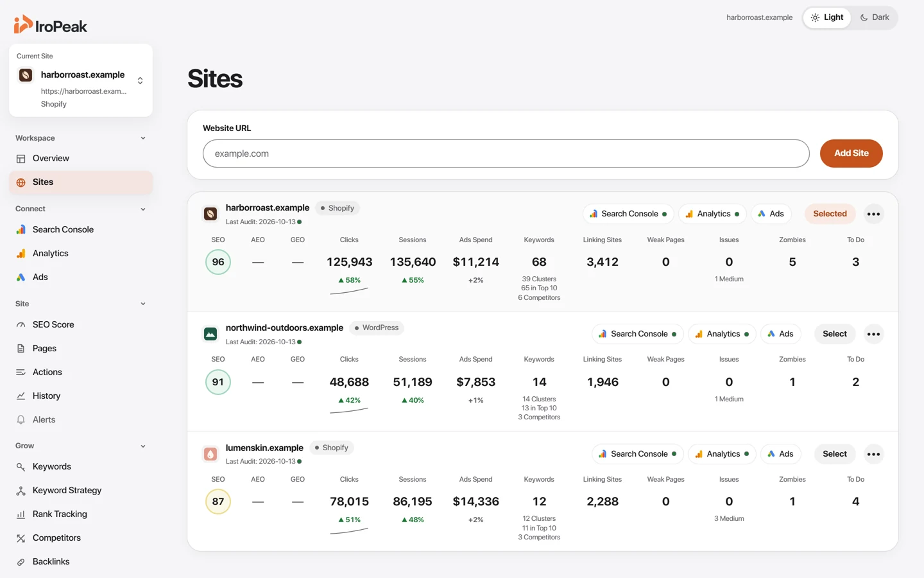Open Ads in the sidebar
The image size is (924, 578).
[81, 277]
